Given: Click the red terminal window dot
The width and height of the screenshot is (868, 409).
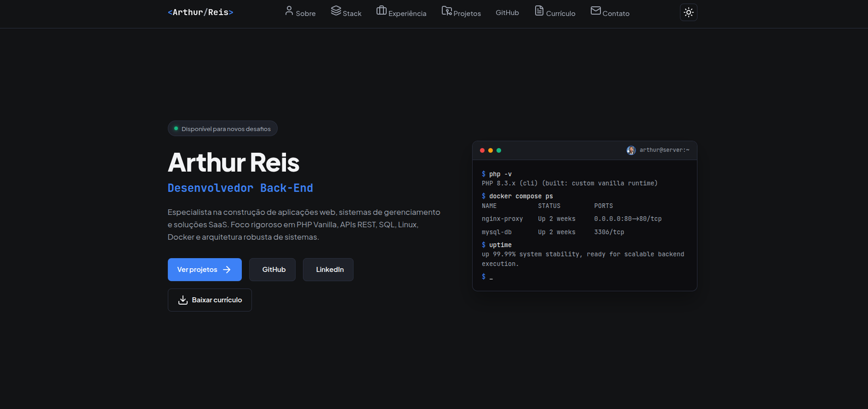Looking at the screenshot, I should point(482,150).
